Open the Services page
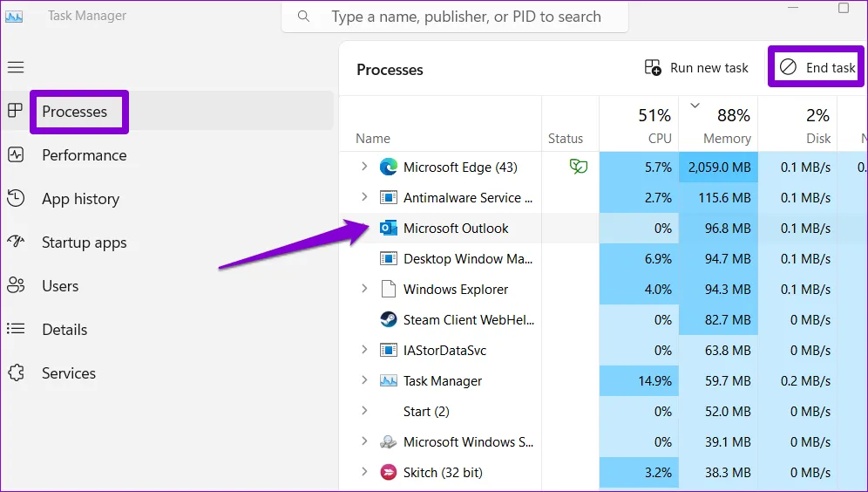This screenshot has height=492, width=868. click(x=68, y=373)
